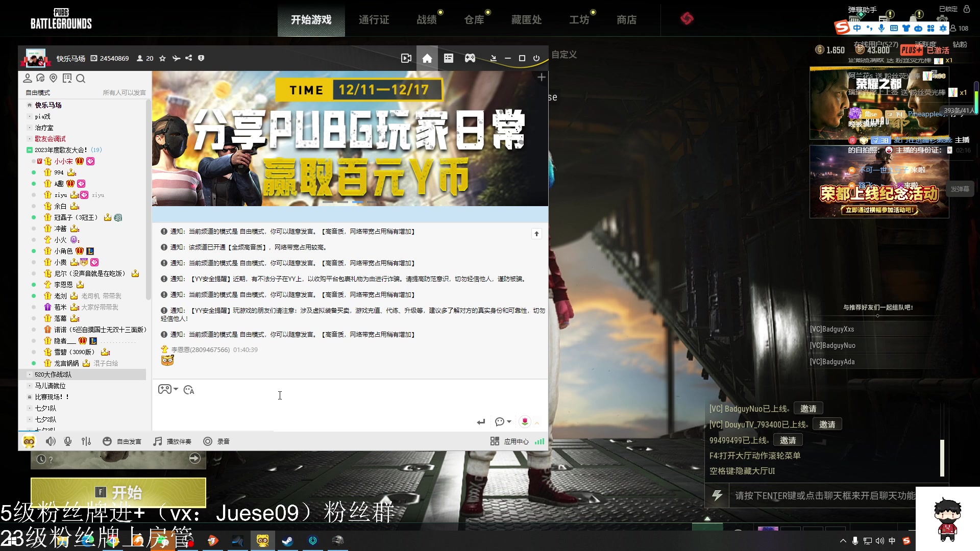
Task: Switch to the 战绩 tab in PUBG
Action: click(x=426, y=19)
